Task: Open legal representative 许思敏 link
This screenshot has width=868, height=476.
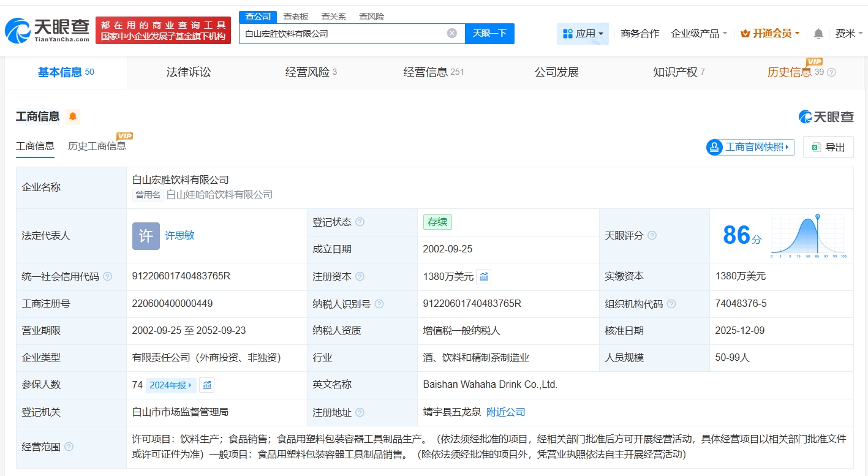Action: pyautogui.click(x=179, y=235)
